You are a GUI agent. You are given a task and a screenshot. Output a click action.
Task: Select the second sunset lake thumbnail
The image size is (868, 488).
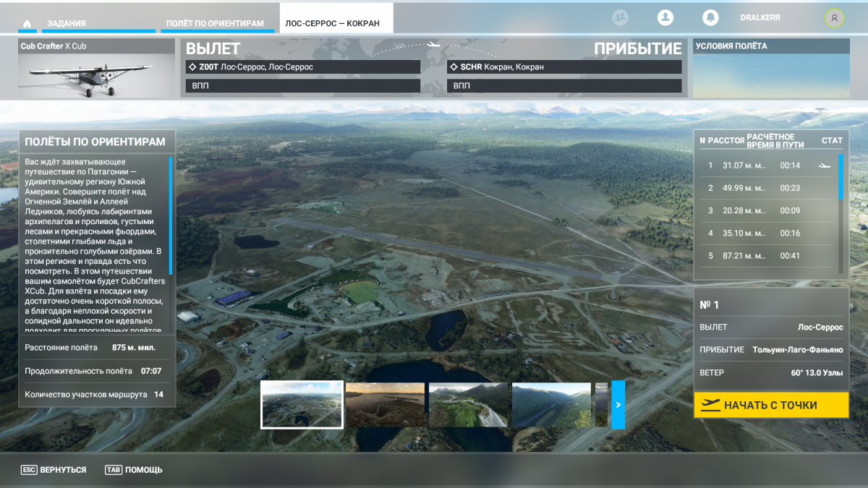click(385, 405)
